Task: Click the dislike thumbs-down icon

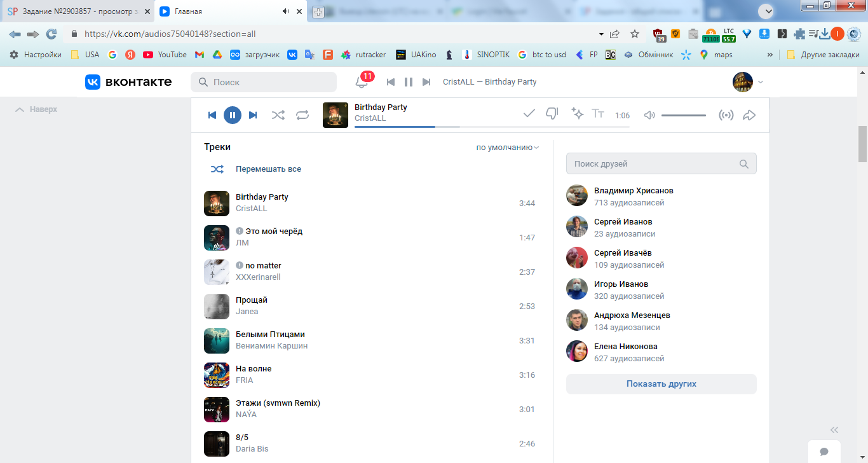Action: pos(552,114)
